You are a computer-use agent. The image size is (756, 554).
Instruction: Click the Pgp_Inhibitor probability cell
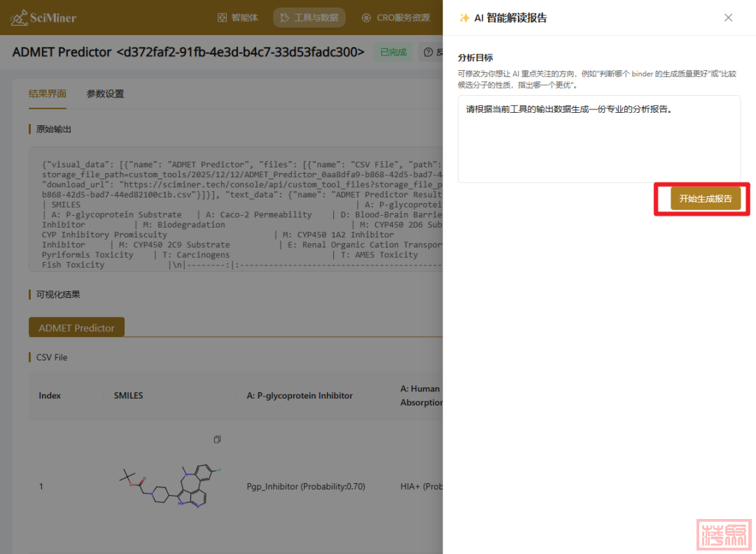point(306,486)
